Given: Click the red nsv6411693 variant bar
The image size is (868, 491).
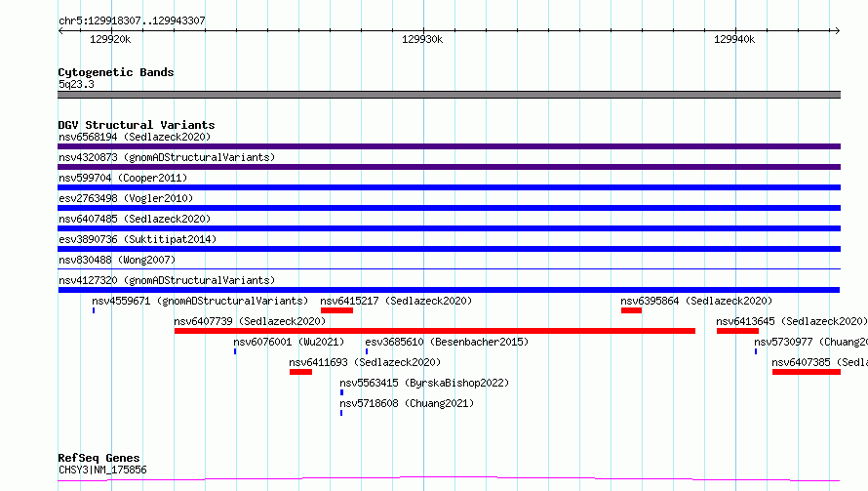Looking at the screenshot, I should coord(300,372).
